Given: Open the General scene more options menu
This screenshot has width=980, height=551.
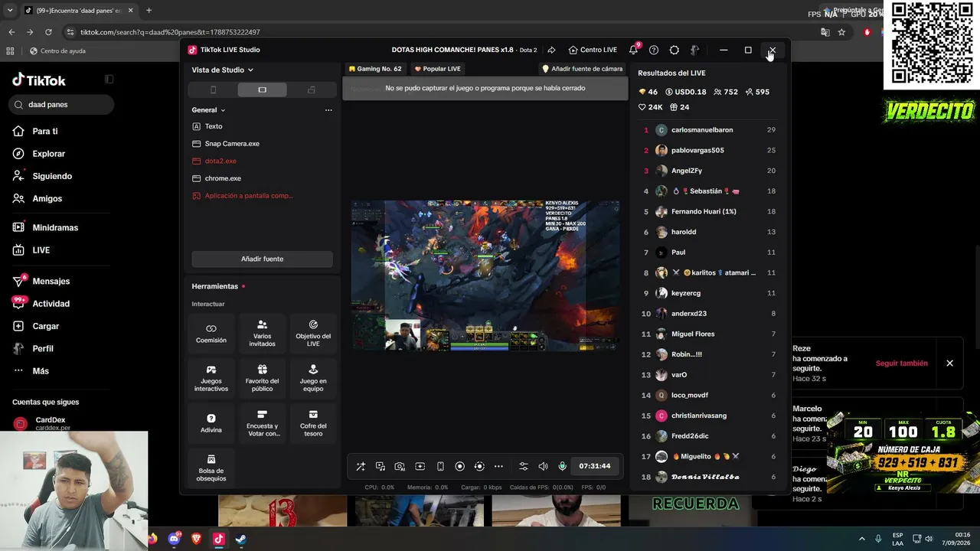Looking at the screenshot, I should tap(328, 110).
